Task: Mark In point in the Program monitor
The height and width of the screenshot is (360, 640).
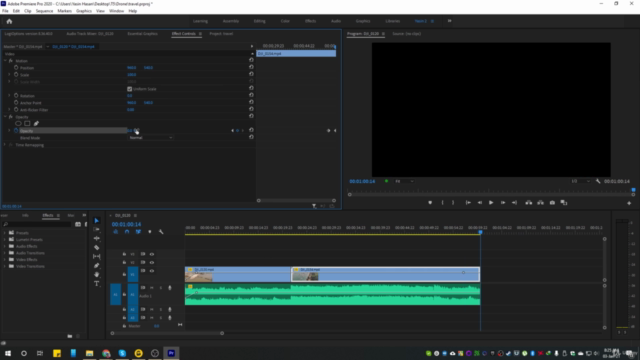Action: [442, 202]
